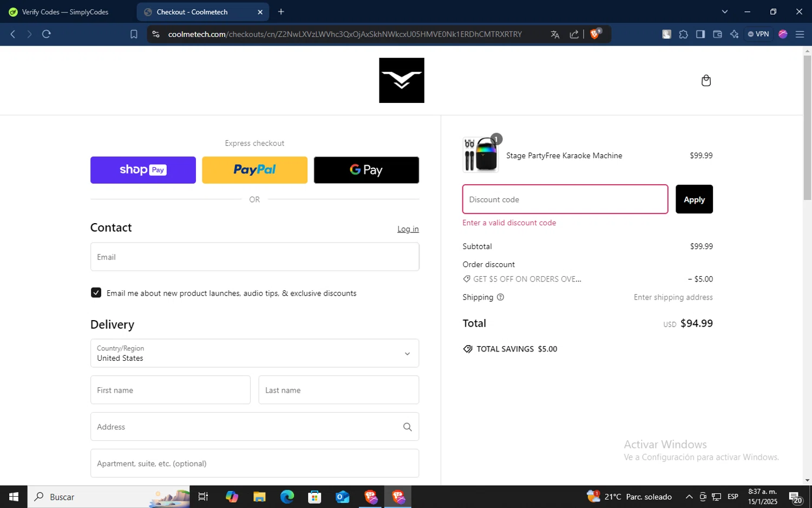
Task: Open the tab search dropdown arrow
Action: pyautogui.click(x=725, y=12)
